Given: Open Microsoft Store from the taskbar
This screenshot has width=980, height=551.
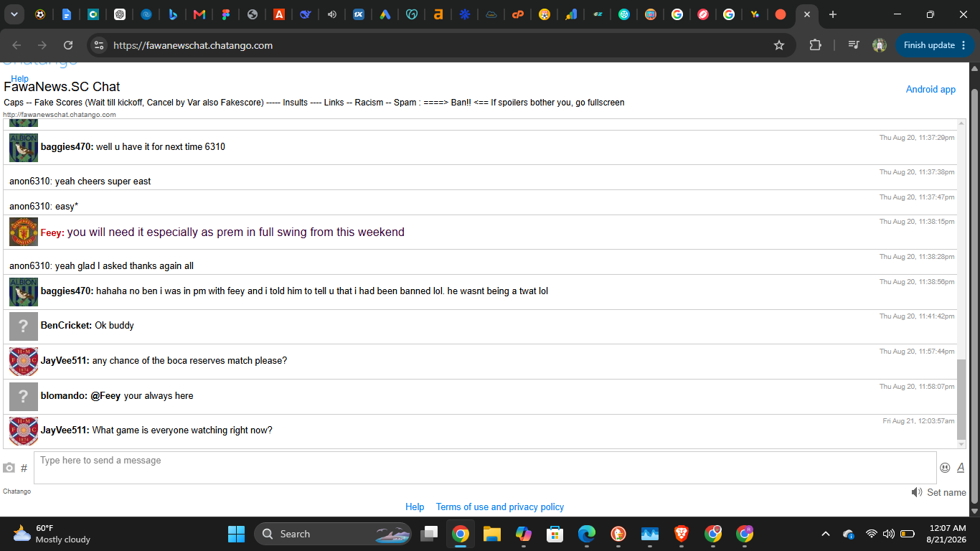Looking at the screenshot, I should pos(555,534).
